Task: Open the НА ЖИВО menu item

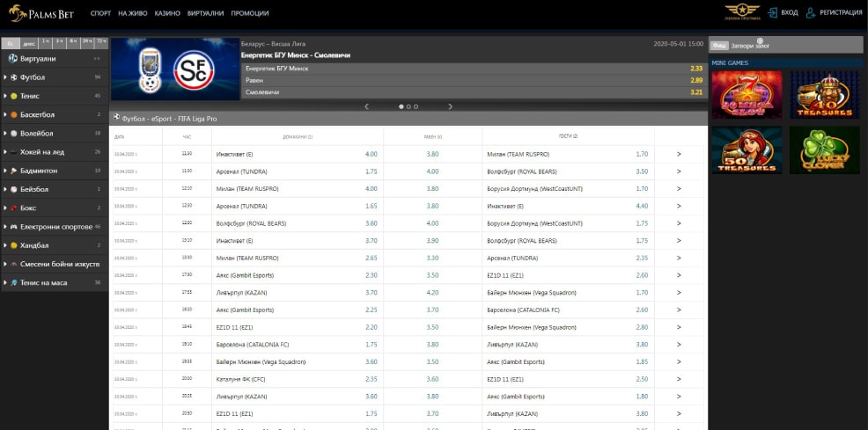Action: pos(133,14)
